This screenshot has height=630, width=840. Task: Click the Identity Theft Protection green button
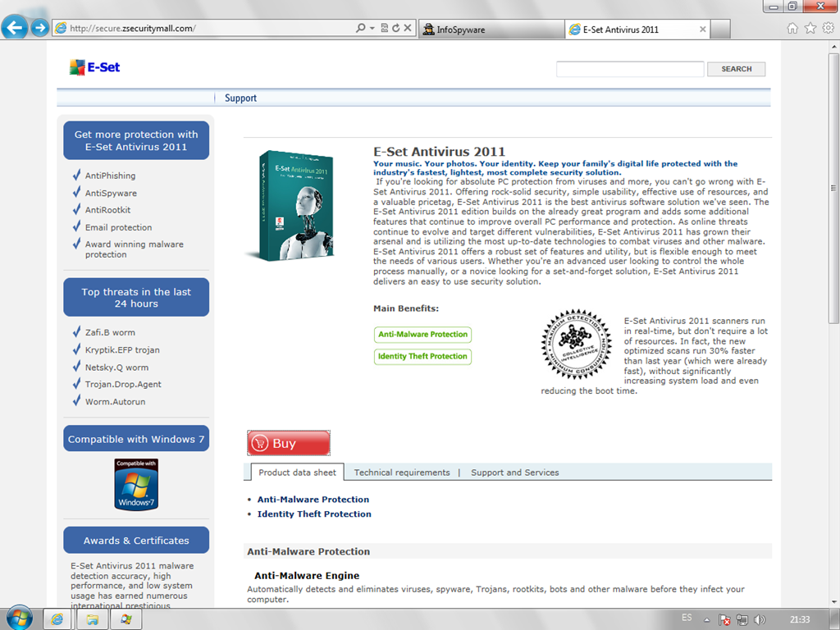pos(422,356)
